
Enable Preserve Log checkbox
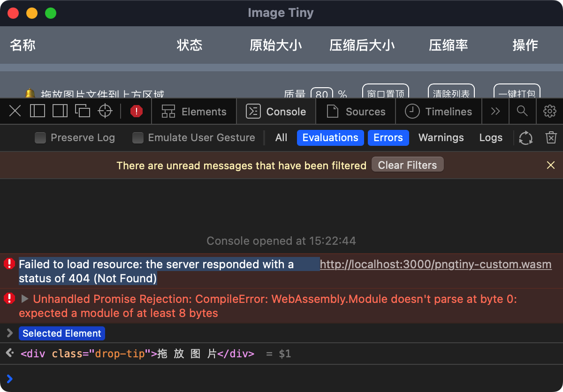tap(40, 138)
